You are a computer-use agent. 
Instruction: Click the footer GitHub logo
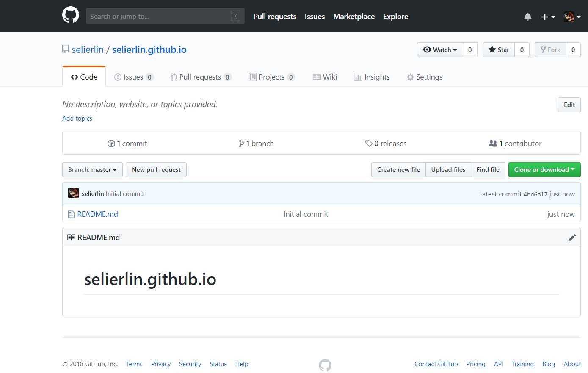325,365
